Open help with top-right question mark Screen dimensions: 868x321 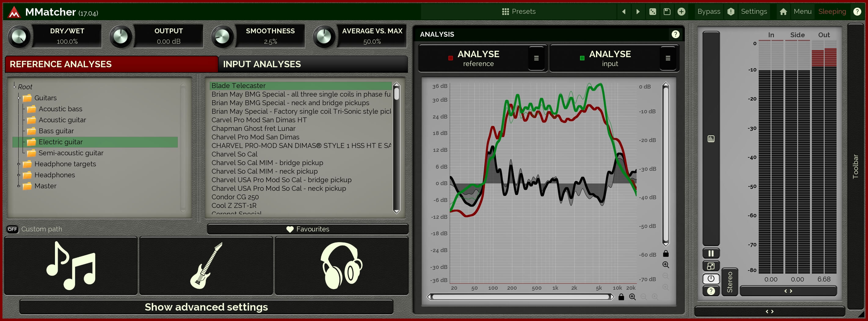(x=857, y=12)
